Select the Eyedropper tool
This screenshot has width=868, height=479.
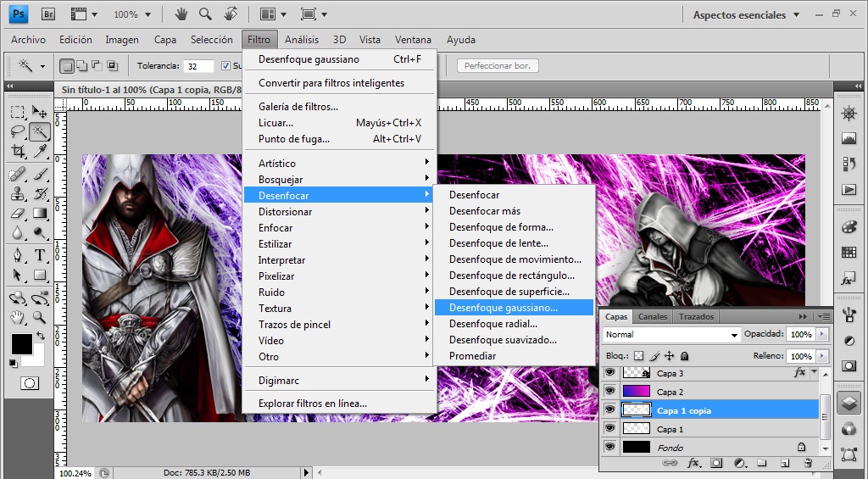click(39, 151)
